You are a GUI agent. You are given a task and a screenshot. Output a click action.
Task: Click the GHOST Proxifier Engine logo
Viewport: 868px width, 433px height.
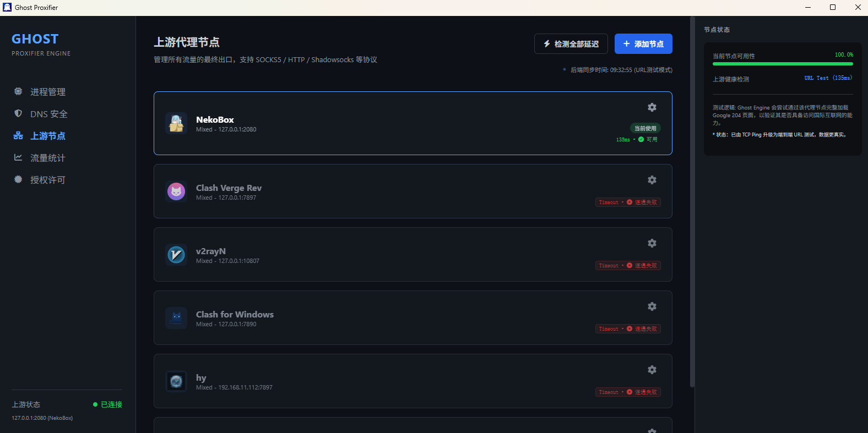pos(41,45)
